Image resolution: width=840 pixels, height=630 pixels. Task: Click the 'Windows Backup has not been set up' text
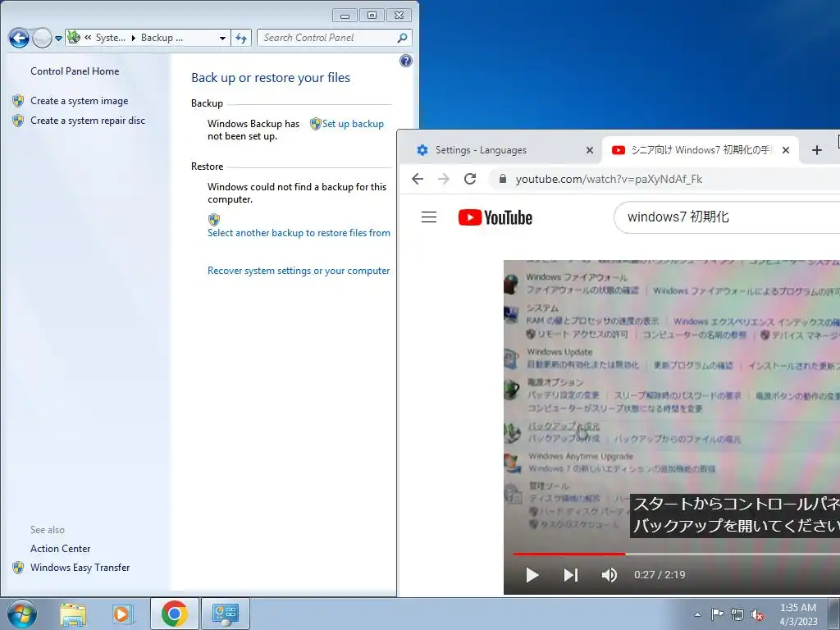tap(253, 130)
